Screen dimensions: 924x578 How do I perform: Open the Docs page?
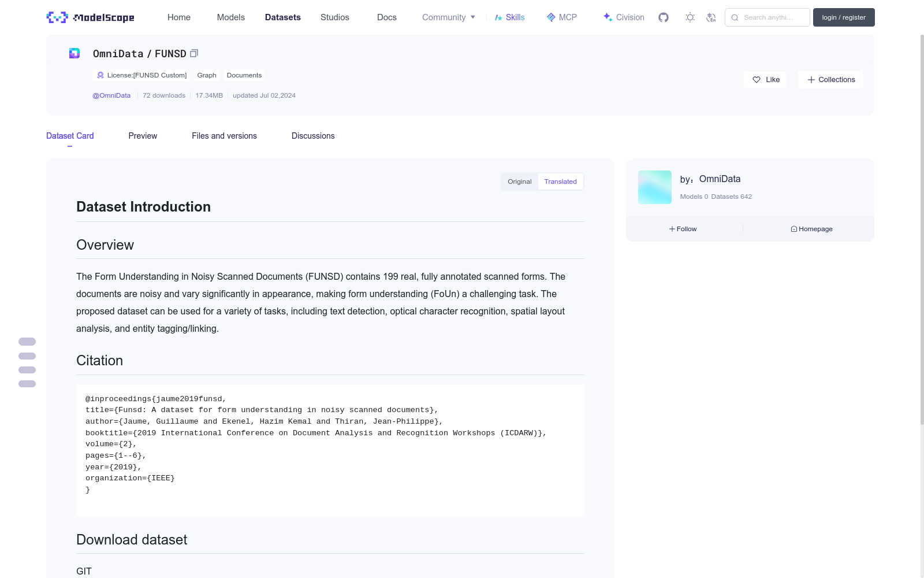pyautogui.click(x=387, y=17)
